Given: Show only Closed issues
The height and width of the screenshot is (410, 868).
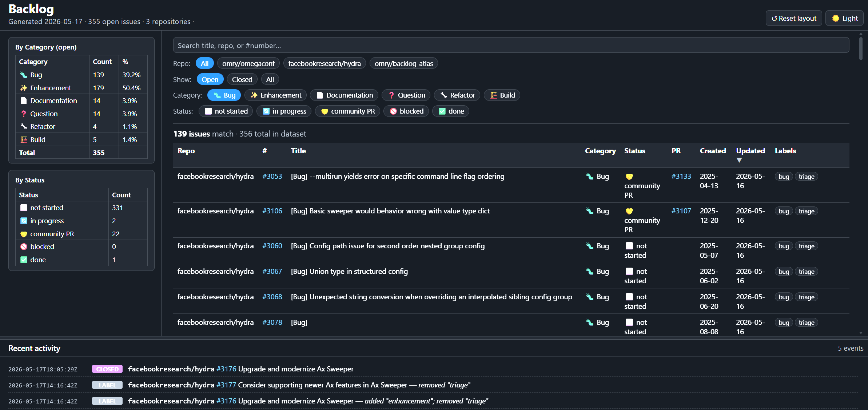Looking at the screenshot, I should tap(242, 80).
